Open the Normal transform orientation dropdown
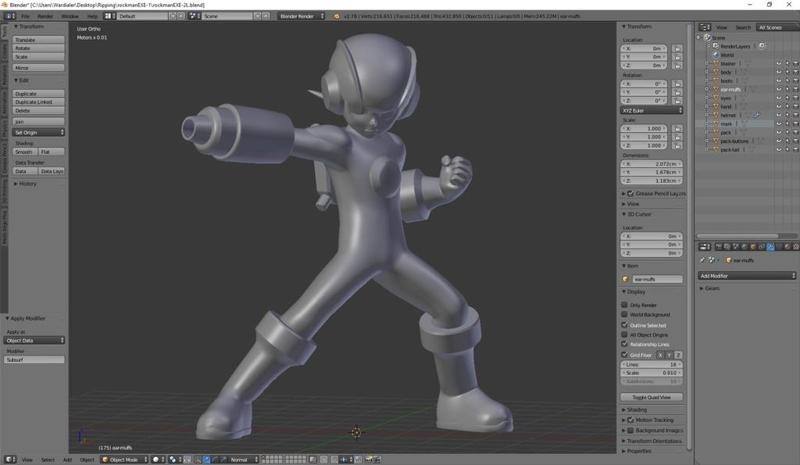 pyautogui.click(x=243, y=459)
